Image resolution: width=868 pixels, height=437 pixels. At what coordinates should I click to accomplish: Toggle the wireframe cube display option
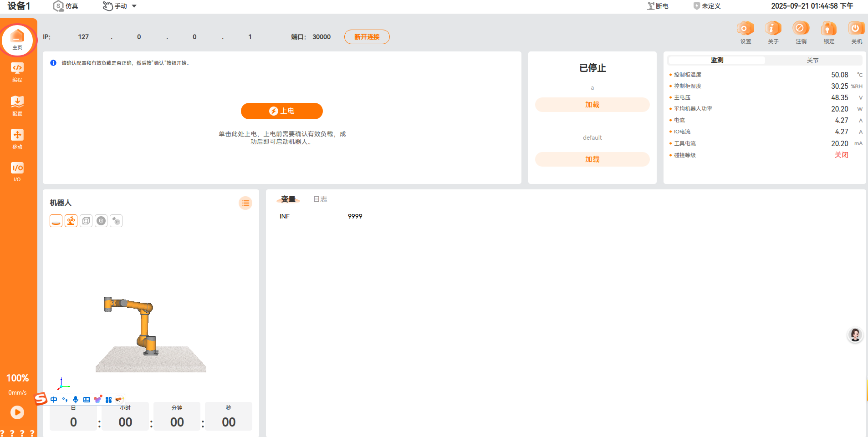pyautogui.click(x=86, y=221)
